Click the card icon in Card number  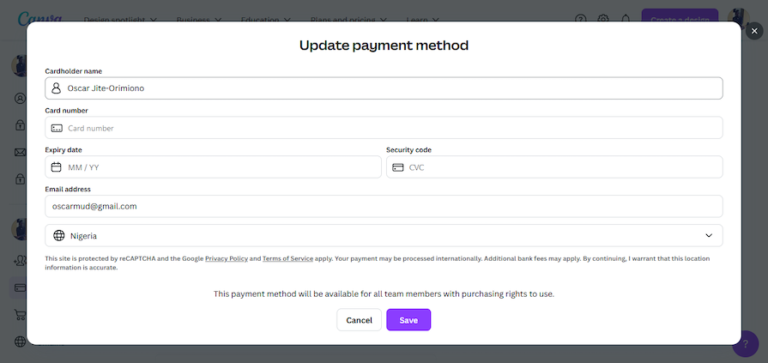tap(57, 128)
